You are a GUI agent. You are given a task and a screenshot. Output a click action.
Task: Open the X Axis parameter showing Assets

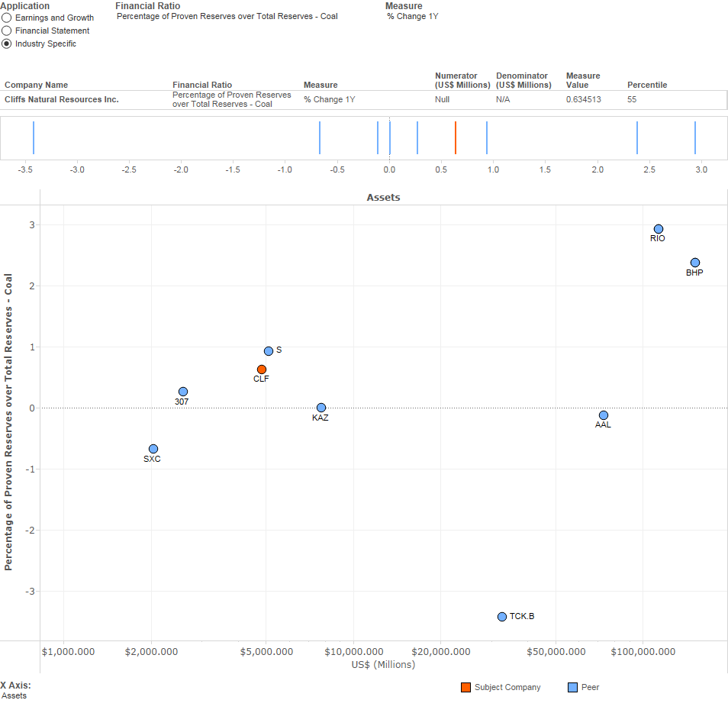(14, 695)
